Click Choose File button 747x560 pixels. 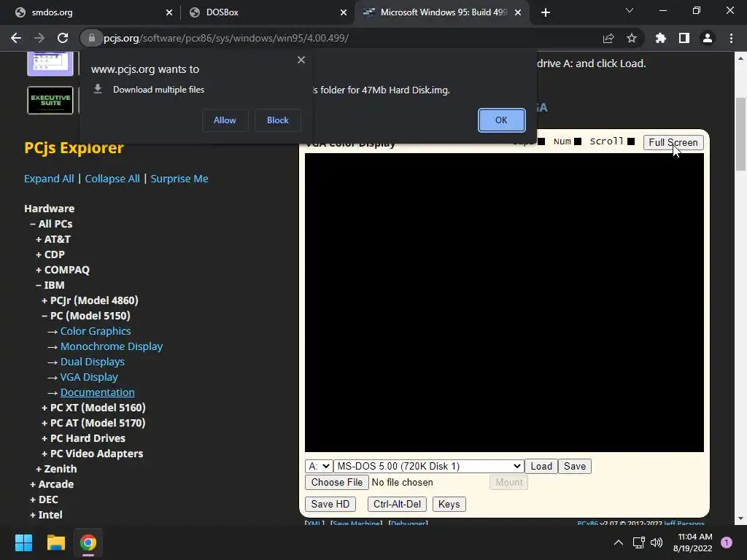(x=337, y=483)
